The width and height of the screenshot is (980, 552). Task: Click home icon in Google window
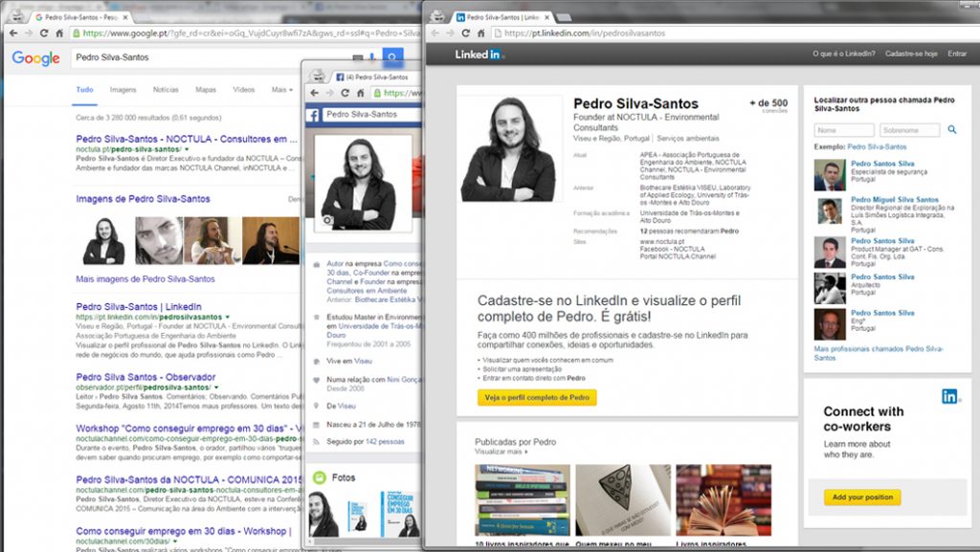[59, 33]
